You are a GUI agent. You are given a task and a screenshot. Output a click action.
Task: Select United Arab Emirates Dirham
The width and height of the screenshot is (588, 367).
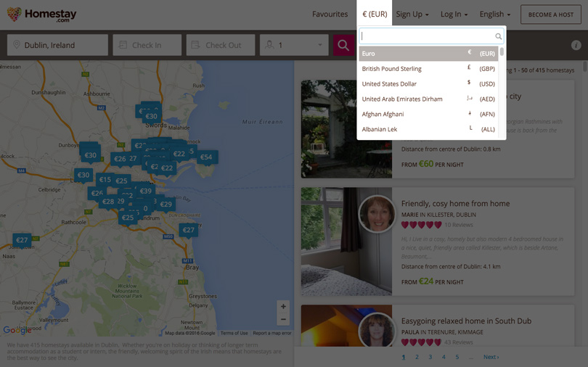pos(428,99)
